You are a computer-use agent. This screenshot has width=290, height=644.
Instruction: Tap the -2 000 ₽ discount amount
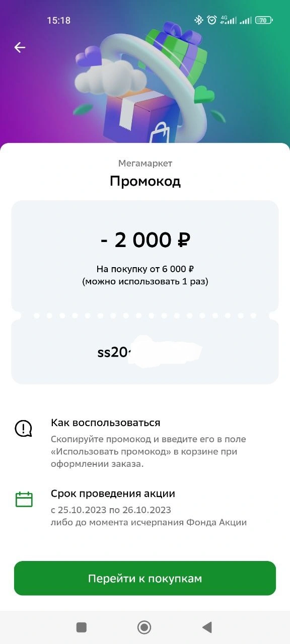(x=145, y=240)
